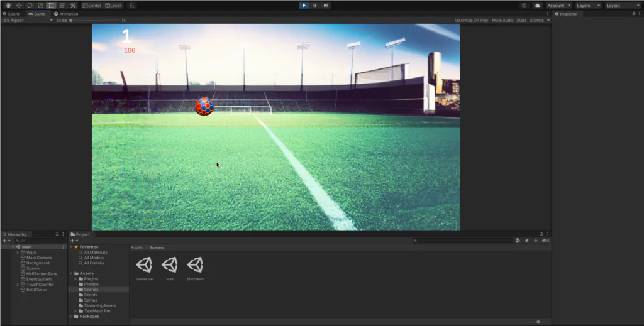Toggle grid snapping icon
The height and width of the screenshot is (326, 644).
tap(132, 5)
